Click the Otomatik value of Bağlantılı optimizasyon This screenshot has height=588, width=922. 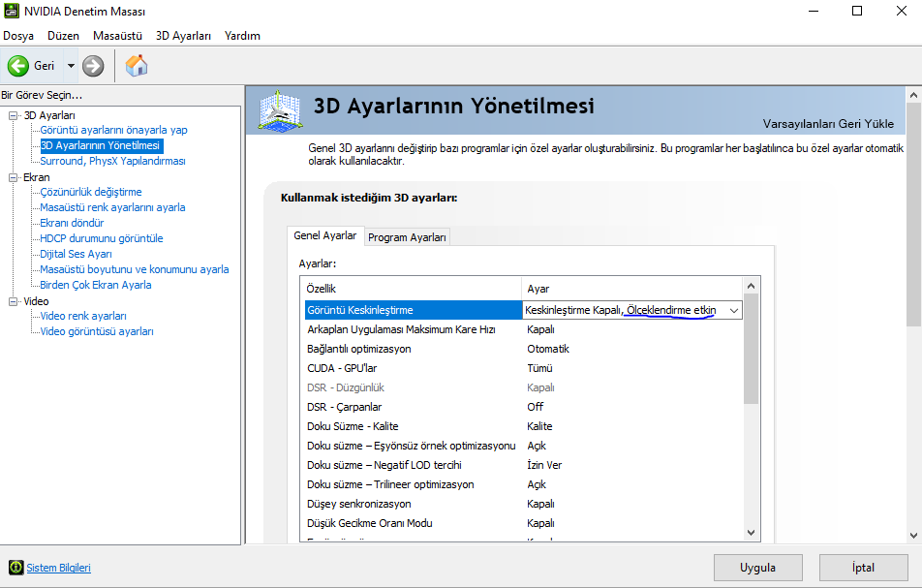(x=548, y=350)
